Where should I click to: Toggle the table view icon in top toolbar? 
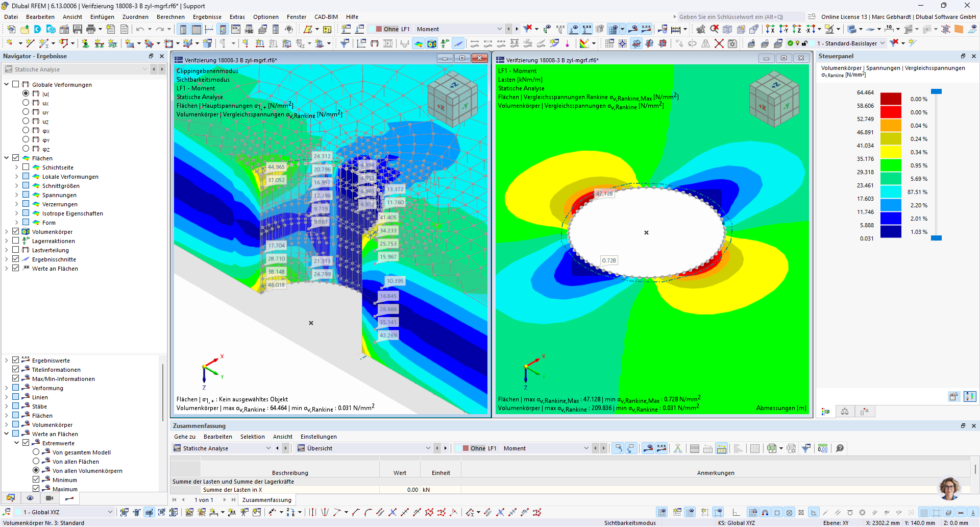coord(197,29)
